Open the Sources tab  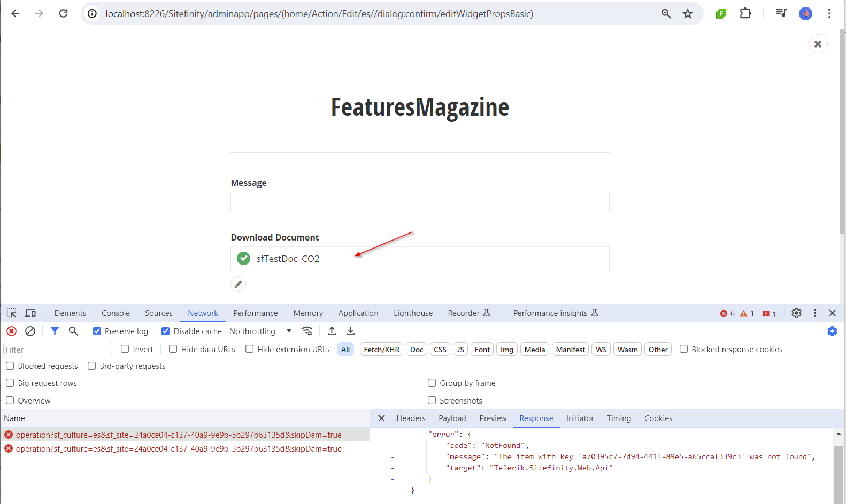[x=159, y=313]
